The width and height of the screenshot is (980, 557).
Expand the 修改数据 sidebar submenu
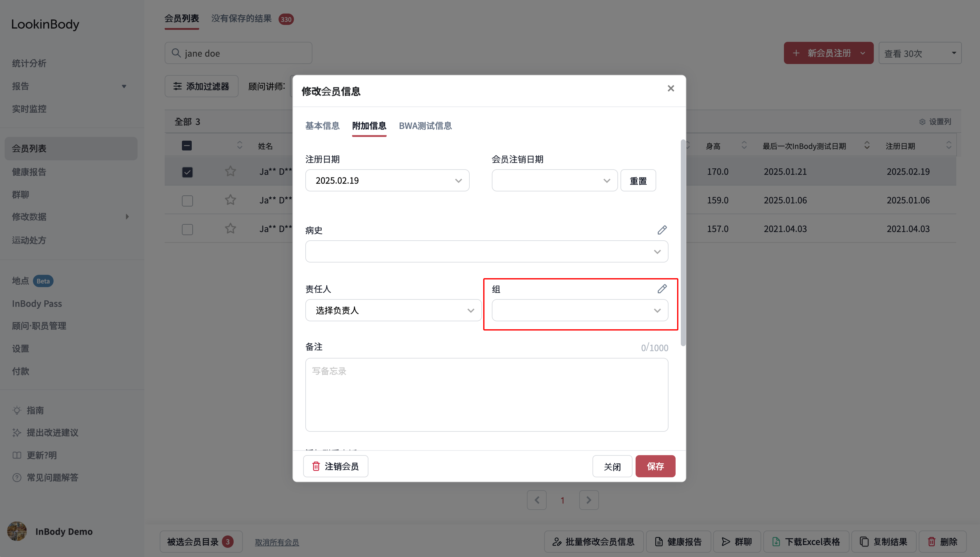(x=127, y=217)
